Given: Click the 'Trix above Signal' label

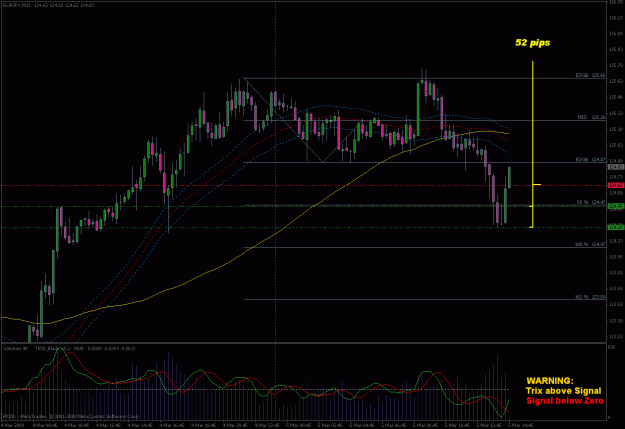Looking at the screenshot, I should (564, 391).
